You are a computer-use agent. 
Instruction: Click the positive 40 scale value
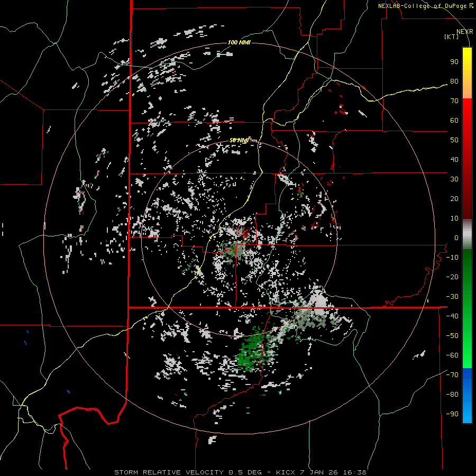click(454, 159)
